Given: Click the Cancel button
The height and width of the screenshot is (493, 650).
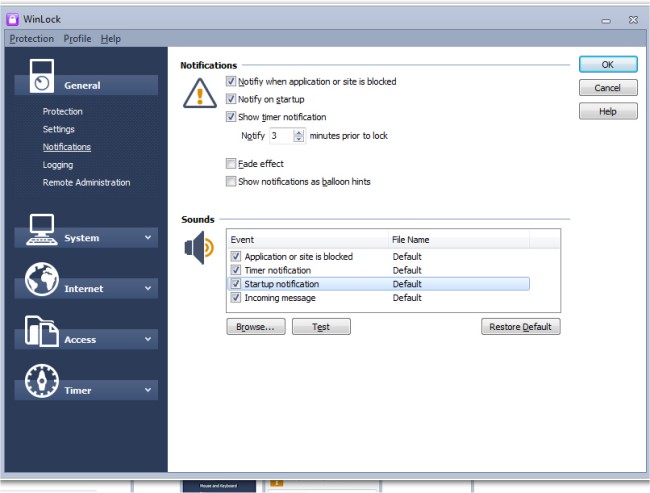Looking at the screenshot, I should (x=608, y=87).
